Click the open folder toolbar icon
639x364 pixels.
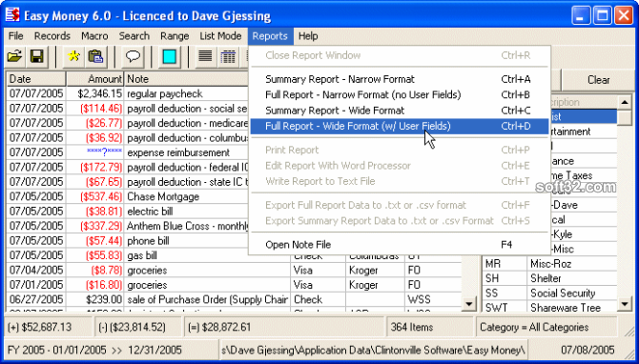click(x=14, y=56)
